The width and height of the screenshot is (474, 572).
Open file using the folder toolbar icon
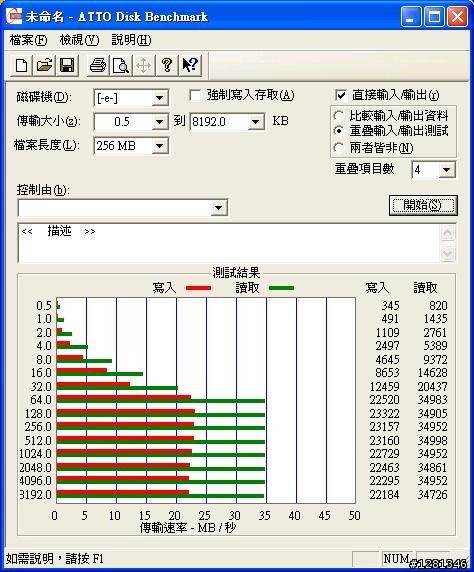tap(44, 66)
